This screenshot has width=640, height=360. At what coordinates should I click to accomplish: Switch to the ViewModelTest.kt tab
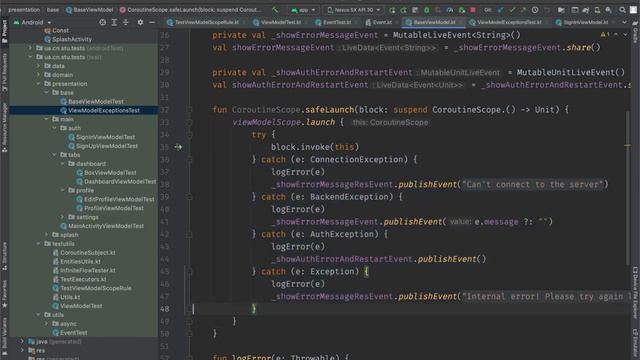pos(281,22)
